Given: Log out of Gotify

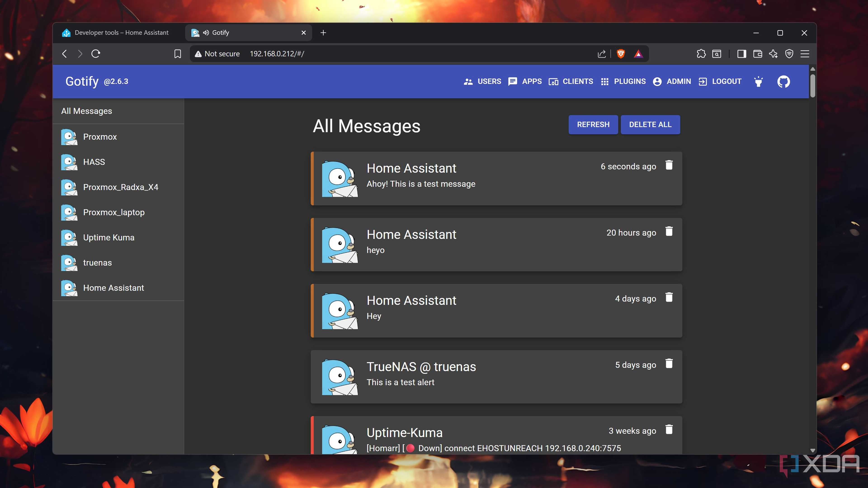Looking at the screenshot, I should 720,82.
